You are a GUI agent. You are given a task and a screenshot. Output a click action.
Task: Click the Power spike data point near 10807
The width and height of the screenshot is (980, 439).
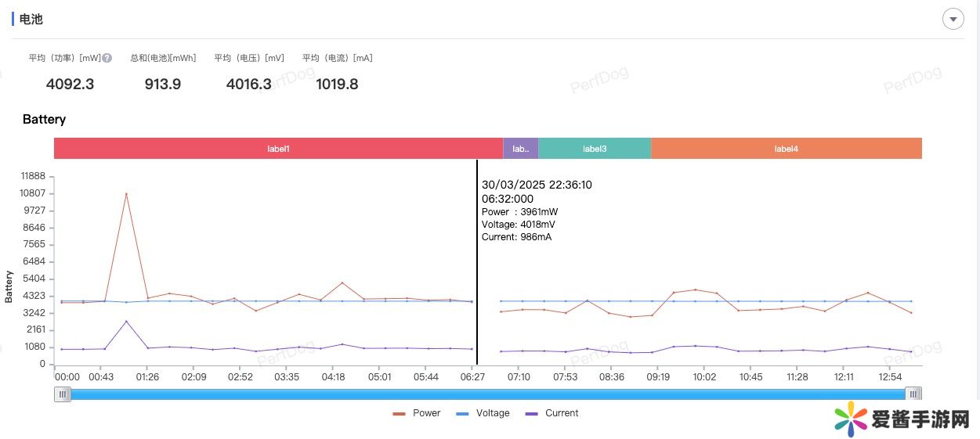point(126,194)
